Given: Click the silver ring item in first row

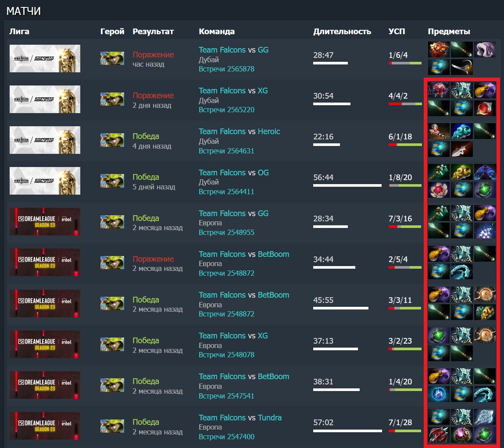Looking at the screenshot, I should (461, 67).
